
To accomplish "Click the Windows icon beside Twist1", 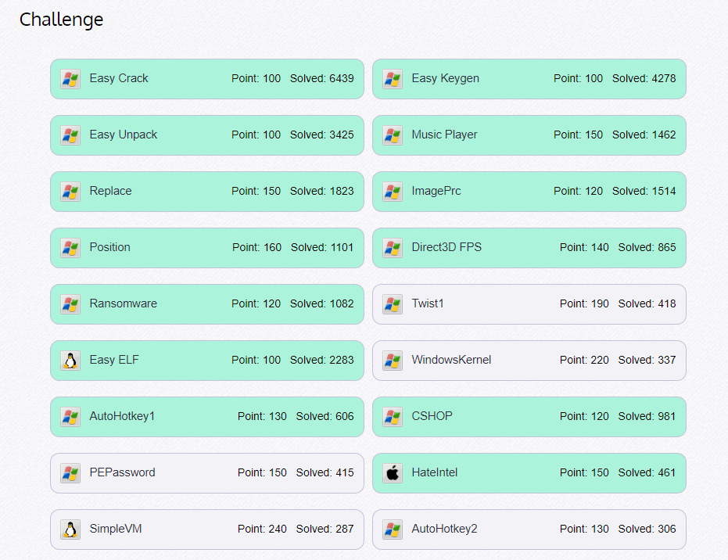I will click(393, 304).
